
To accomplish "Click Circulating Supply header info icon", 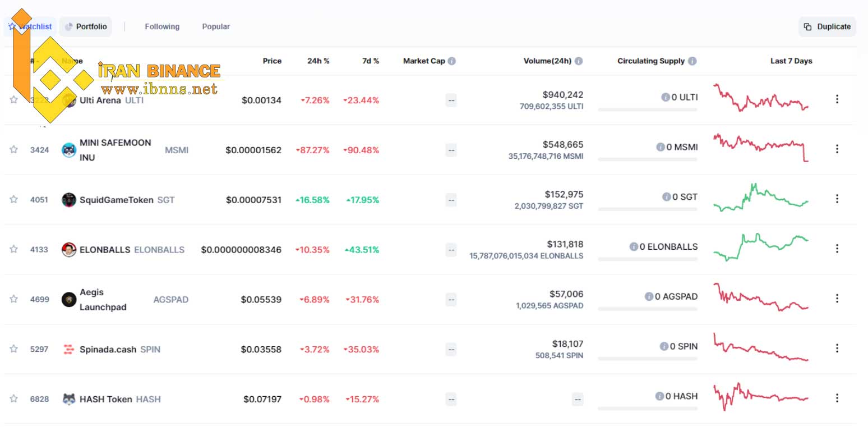I will (x=692, y=61).
